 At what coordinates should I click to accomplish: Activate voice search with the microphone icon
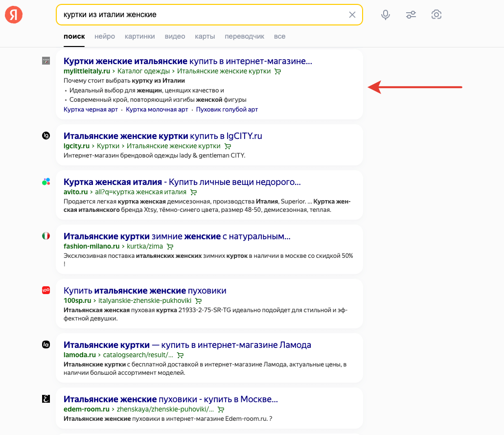pyautogui.click(x=386, y=15)
